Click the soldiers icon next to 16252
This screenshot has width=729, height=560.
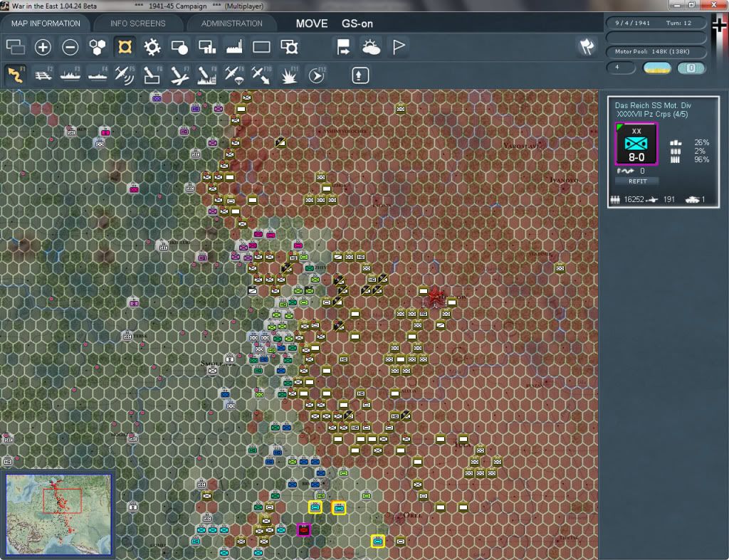(615, 200)
